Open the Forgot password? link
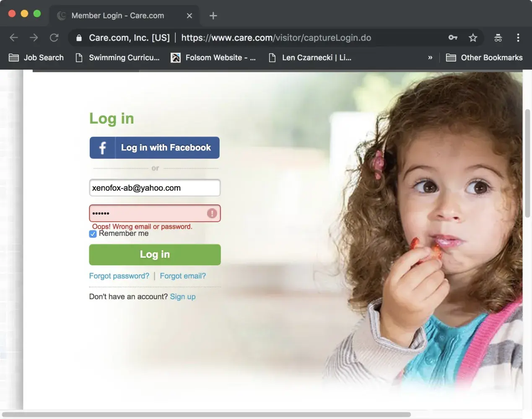Image resolution: width=532 pixels, height=419 pixels. point(119,276)
